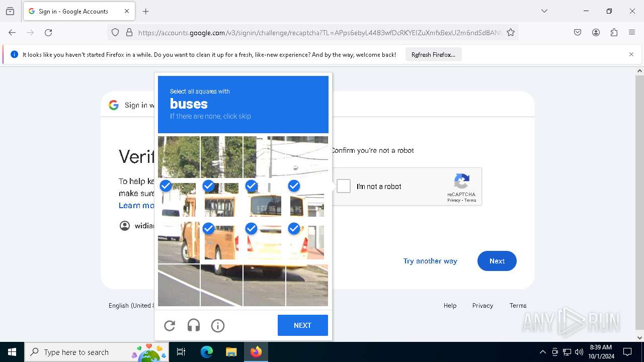Viewport: 644px width, 362px height.
Task: Deselect the checked tile in second row, fourth column
Action: coord(307,200)
